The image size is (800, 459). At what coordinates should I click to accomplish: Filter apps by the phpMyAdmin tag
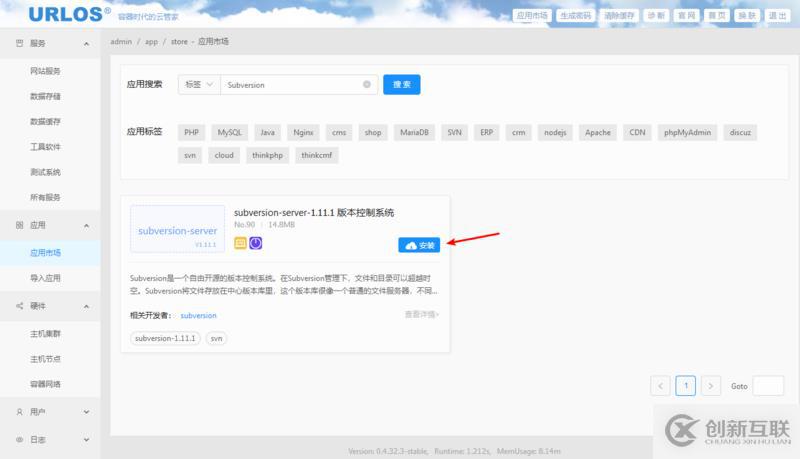[685, 132]
